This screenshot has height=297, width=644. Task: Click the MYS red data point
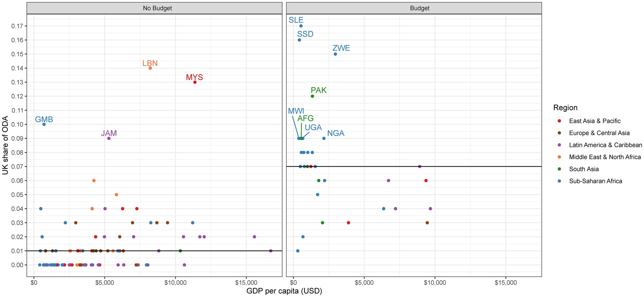point(195,82)
